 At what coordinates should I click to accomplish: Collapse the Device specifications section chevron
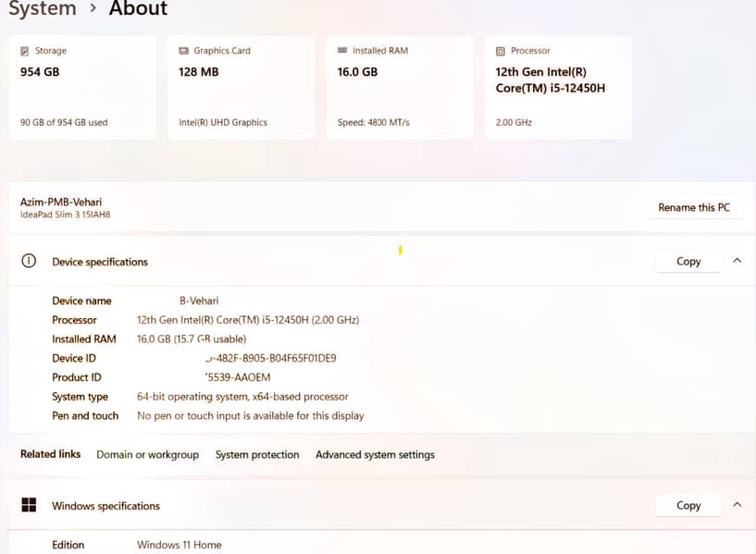point(737,261)
